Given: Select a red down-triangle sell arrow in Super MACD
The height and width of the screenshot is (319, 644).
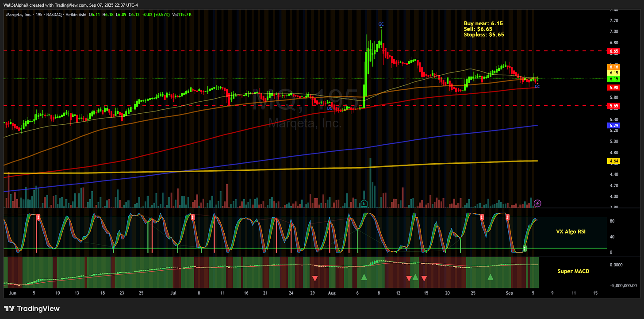Looking at the screenshot, I should 314,279.
